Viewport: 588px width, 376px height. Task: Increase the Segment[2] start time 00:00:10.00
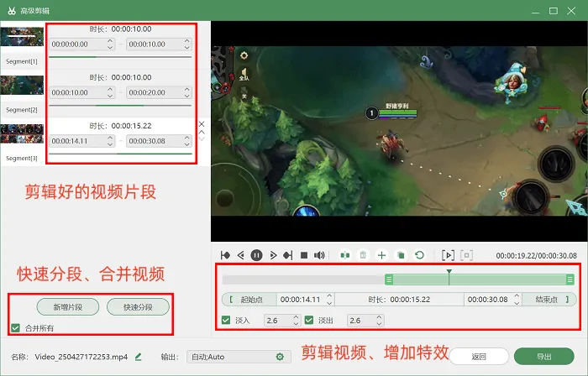[110, 89]
